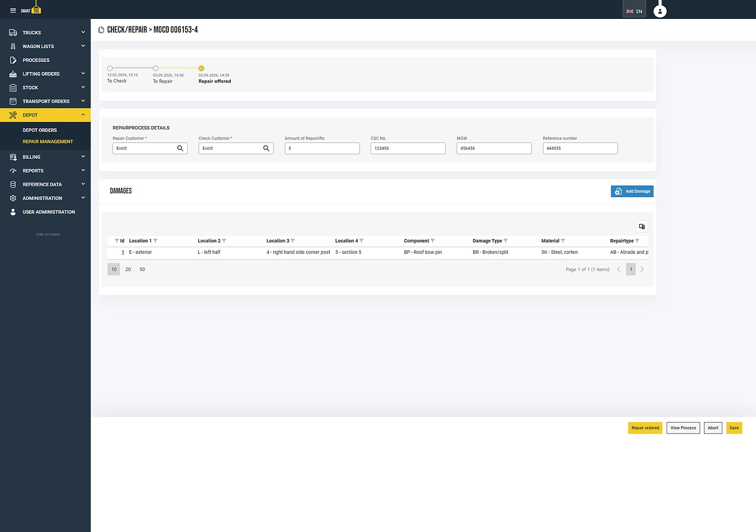The height and width of the screenshot is (532, 756).
Task: Click the Billing sidebar icon
Action: pyautogui.click(x=13, y=157)
